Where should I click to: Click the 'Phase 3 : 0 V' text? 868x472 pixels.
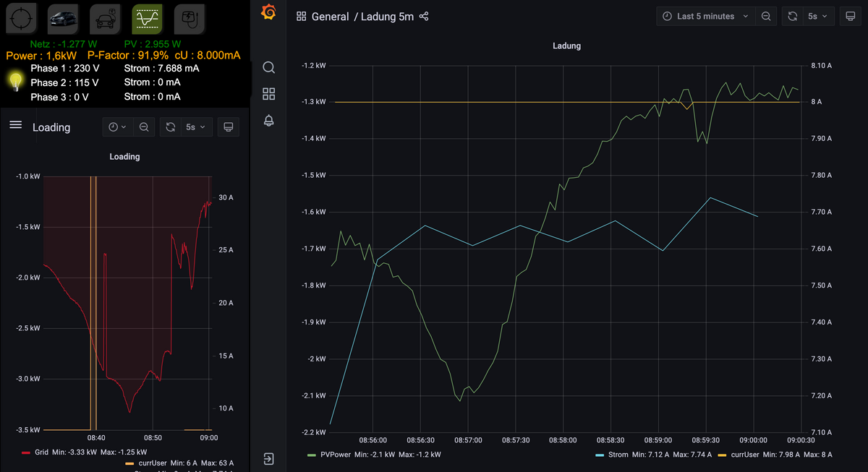click(x=59, y=97)
